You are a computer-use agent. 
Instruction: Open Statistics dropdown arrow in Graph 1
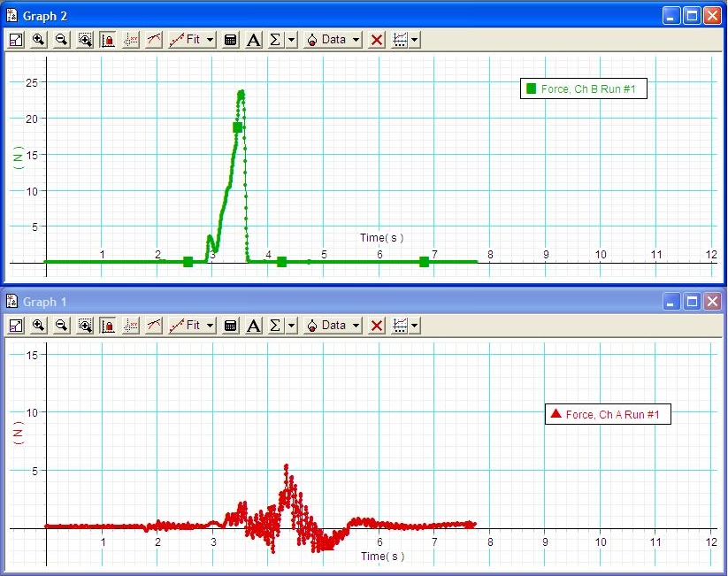[x=292, y=326]
